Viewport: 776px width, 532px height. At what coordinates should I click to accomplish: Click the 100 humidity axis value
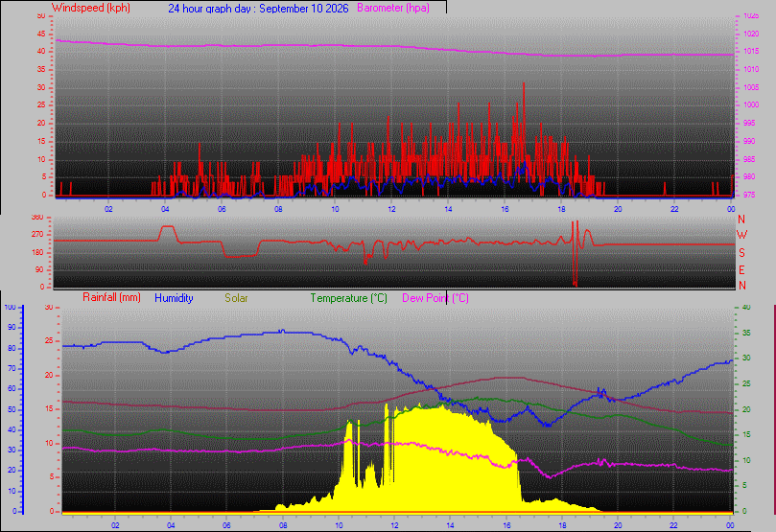pos(10,307)
